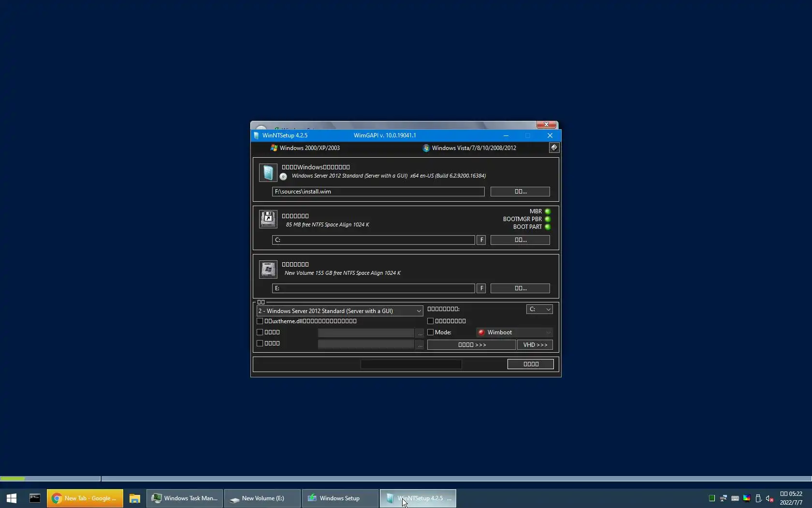Viewport: 812px width, 508px height.
Task: Click the WinNTSetup title bar app icon
Action: coord(256,135)
